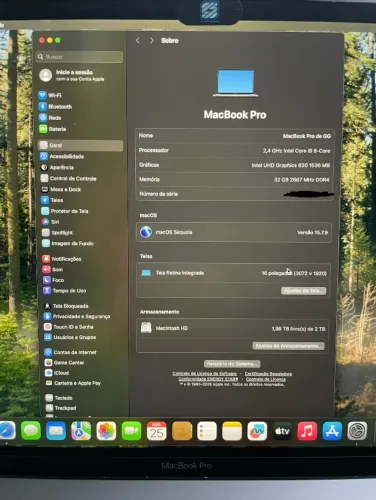Screen dimensions: 376x500
Task: Open Wi-Fi settings in sidebar
Action: click(50, 95)
